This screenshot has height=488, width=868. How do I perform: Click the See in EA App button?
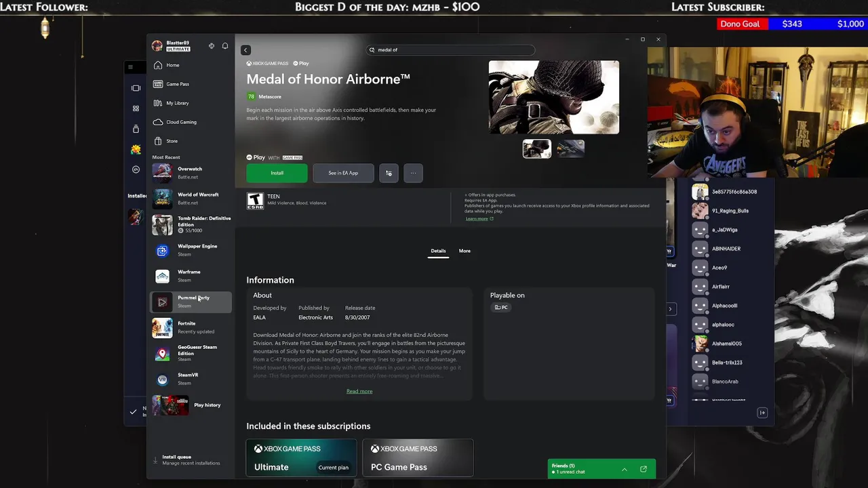click(x=343, y=173)
